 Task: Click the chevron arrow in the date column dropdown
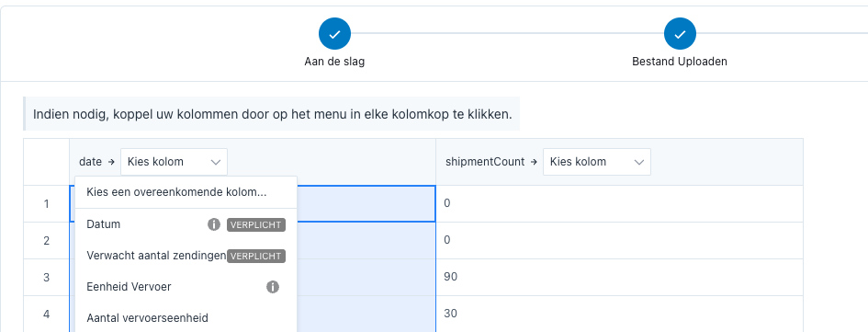pyautogui.click(x=215, y=162)
